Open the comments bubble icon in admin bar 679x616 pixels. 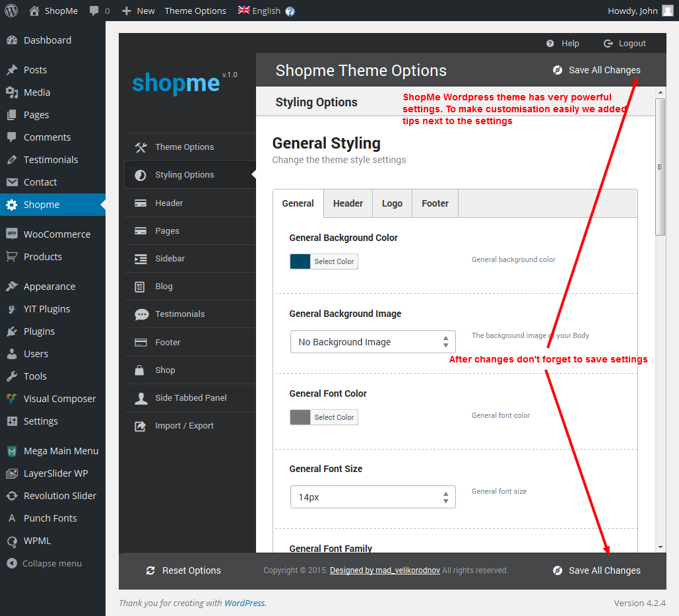point(95,11)
